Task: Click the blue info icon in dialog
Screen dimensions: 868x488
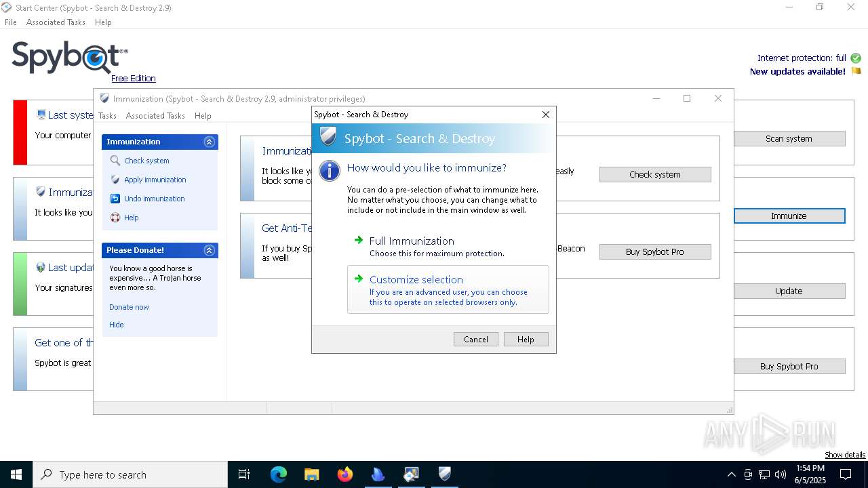Action: pyautogui.click(x=329, y=170)
